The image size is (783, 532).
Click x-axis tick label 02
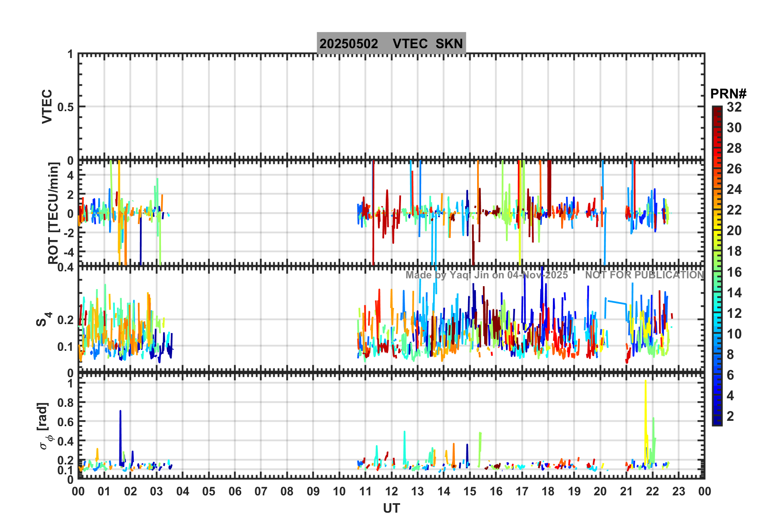(130, 492)
